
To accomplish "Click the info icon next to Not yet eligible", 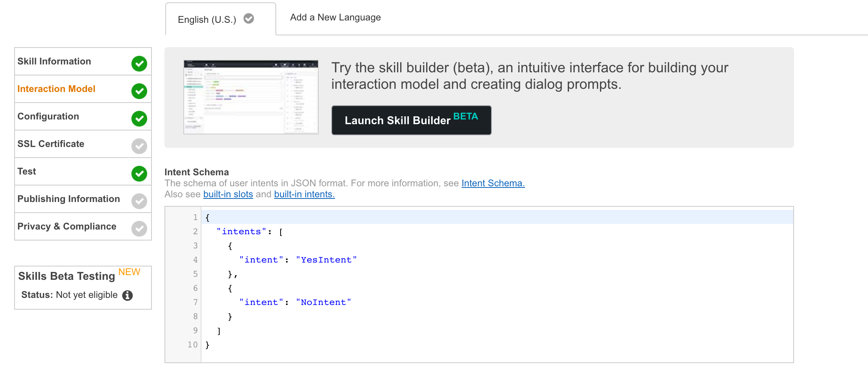I will 127,295.
